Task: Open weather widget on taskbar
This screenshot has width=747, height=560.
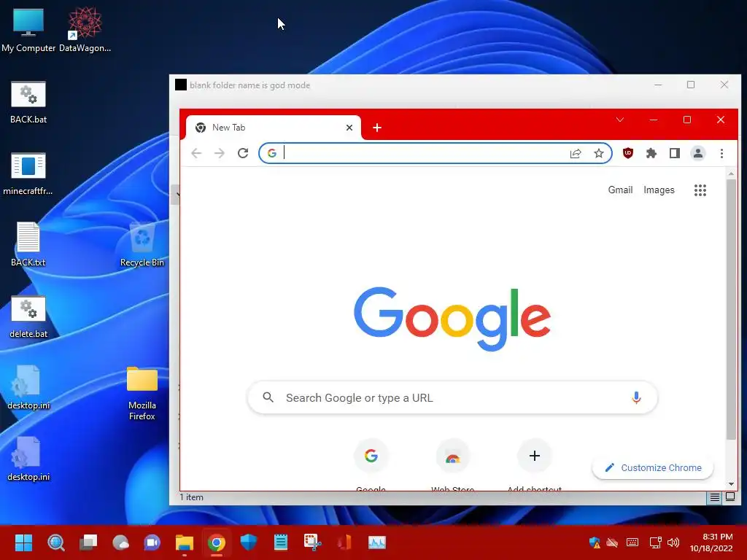Action: point(120,542)
